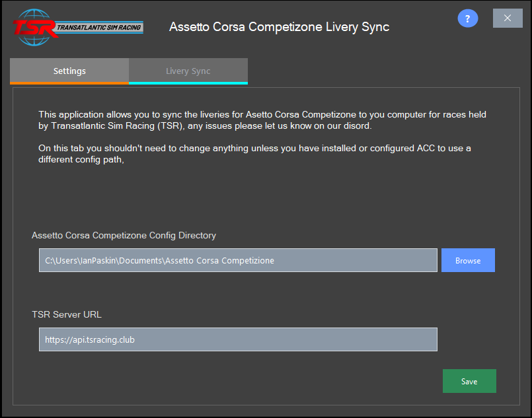Click the TSR globe logo

[34, 28]
